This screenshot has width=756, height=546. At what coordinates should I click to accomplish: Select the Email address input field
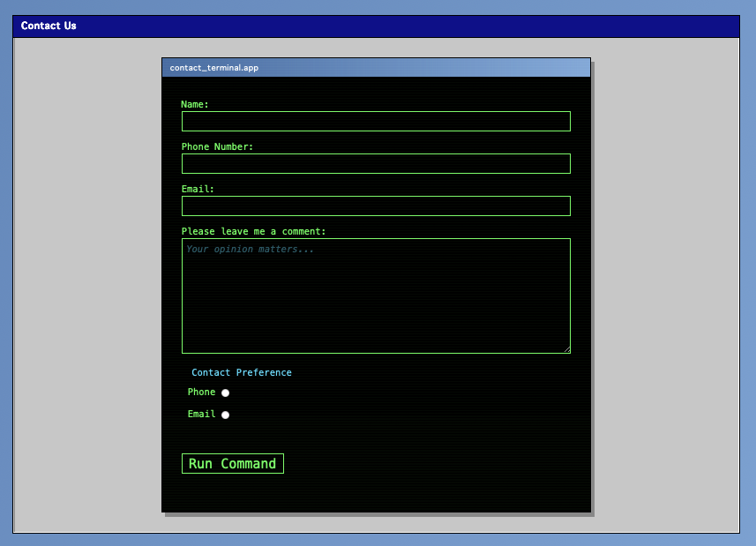click(x=376, y=206)
